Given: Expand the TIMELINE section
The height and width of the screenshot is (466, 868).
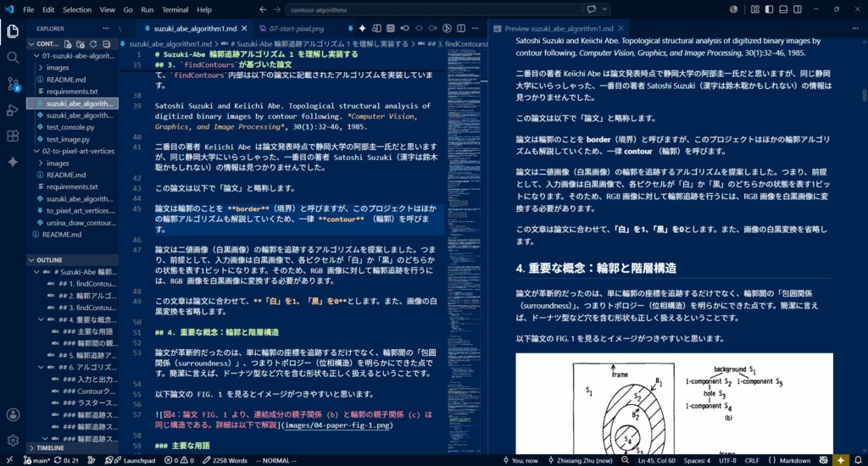Looking at the screenshot, I should [31, 447].
